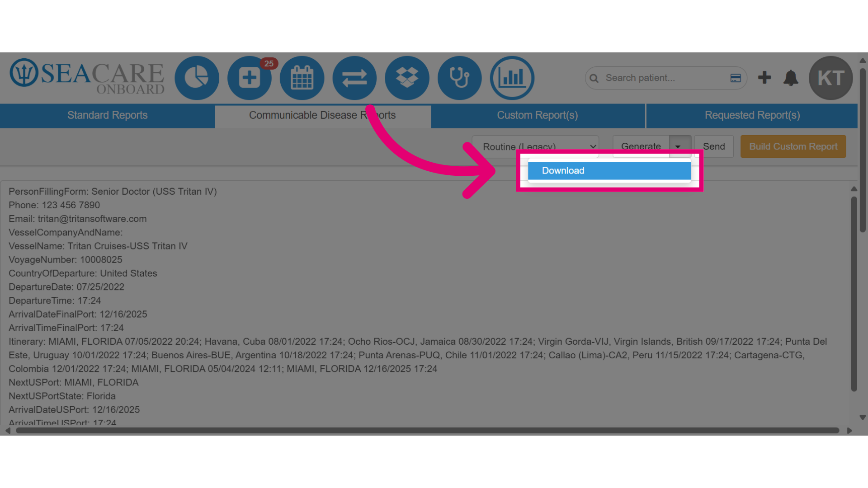868x488 pixels.
Task: Open Requested Report(s) tab
Action: [752, 116]
